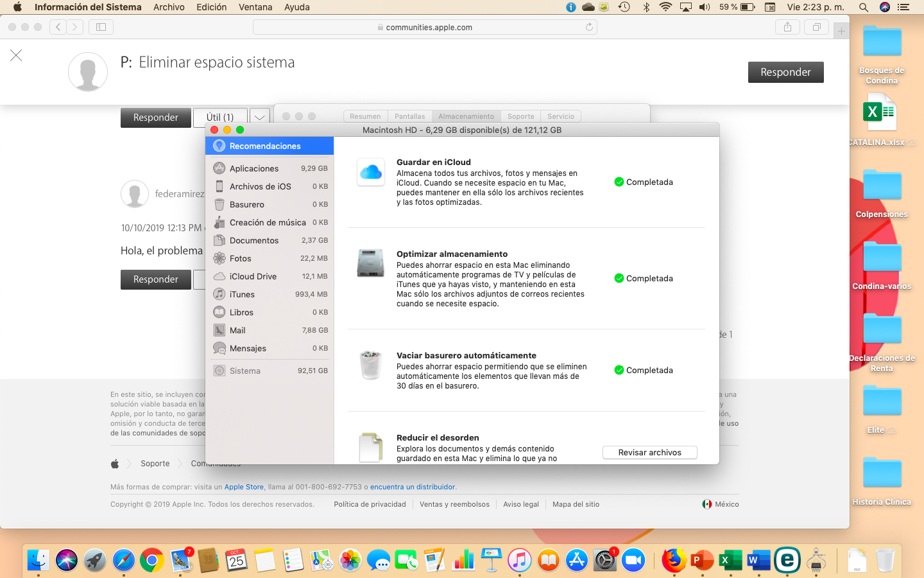Open Archivos de iOS category
The image size is (924, 578).
click(260, 186)
